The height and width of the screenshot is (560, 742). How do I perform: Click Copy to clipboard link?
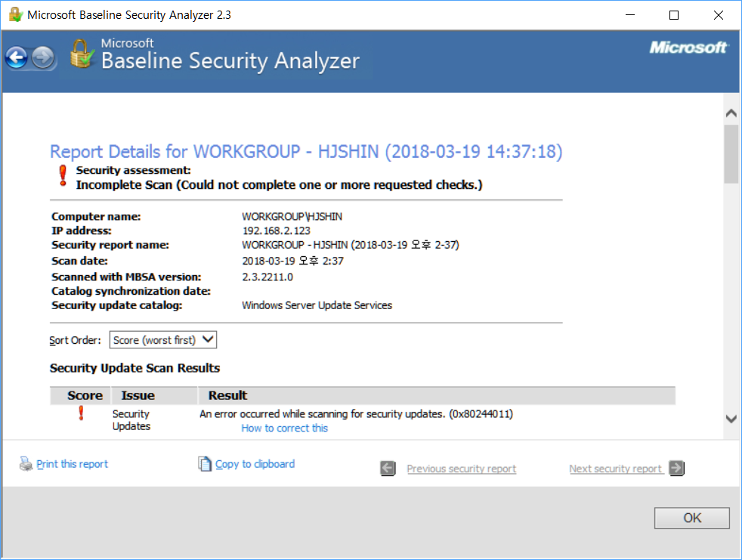(x=255, y=464)
